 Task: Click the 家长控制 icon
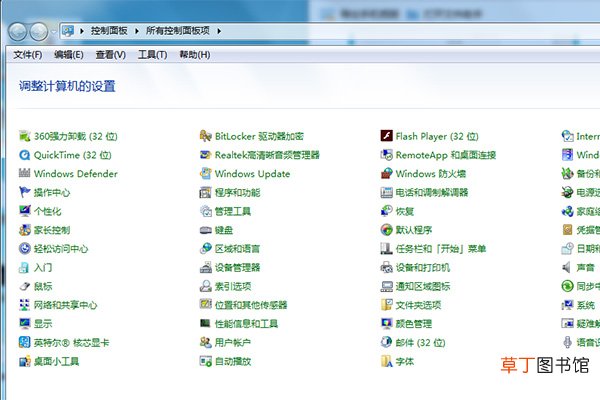point(24,230)
